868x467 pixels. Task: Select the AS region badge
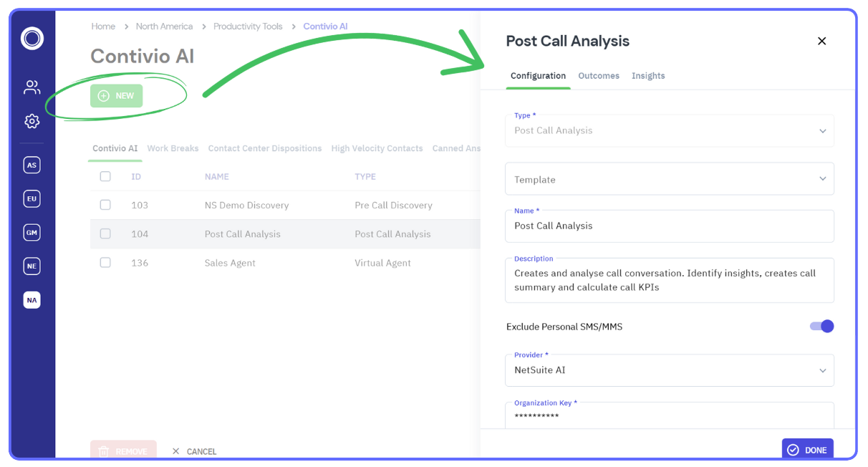point(32,165)
